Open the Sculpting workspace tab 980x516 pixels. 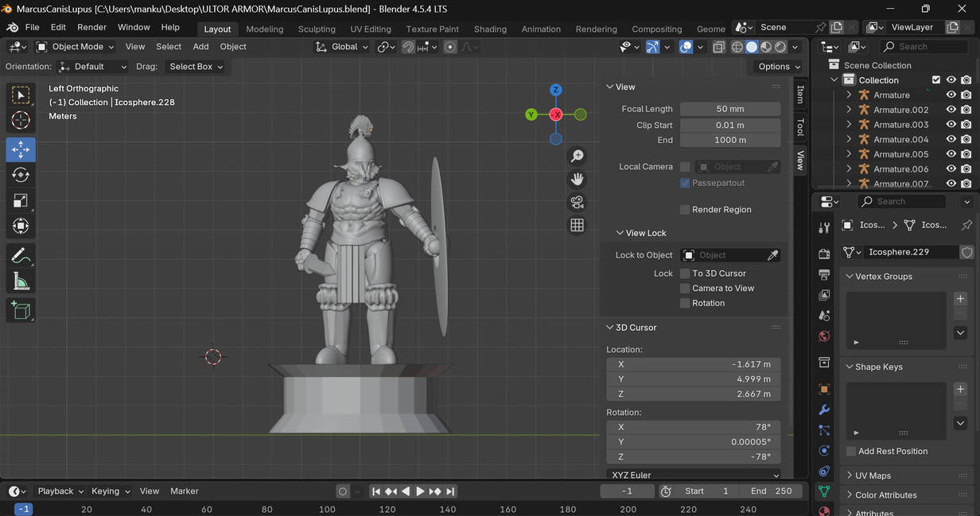[x=317, y=29]
